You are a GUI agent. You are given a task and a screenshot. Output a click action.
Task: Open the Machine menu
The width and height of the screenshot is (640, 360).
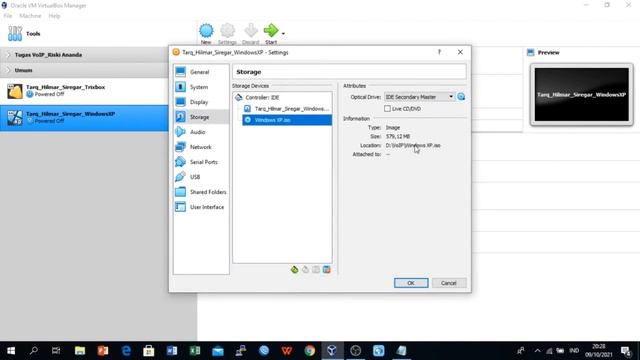(x=30, y=16)
